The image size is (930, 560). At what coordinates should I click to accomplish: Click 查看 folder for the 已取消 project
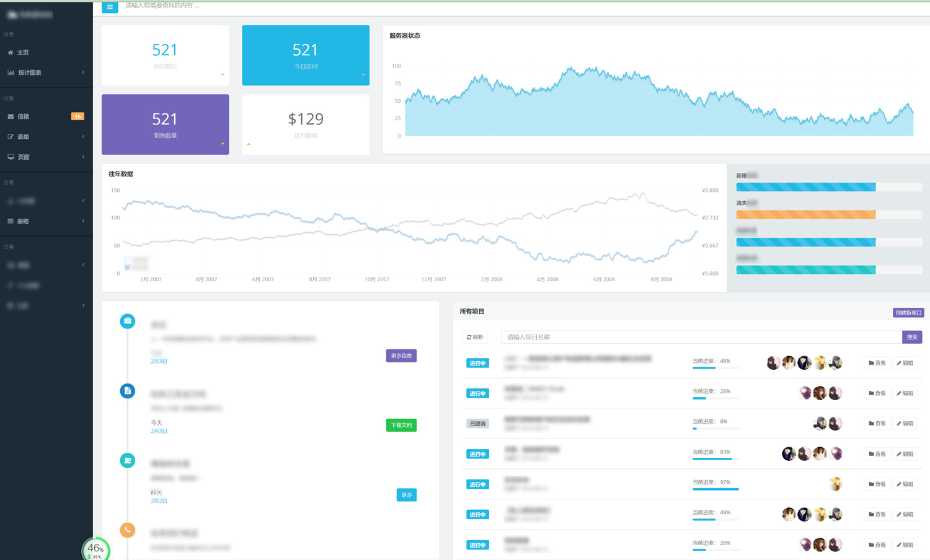coord(877,424)
